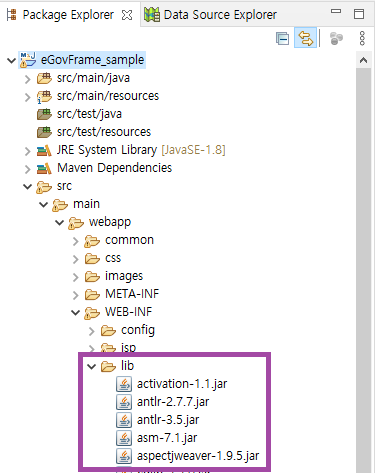Select the eGovFrame_sample project label
The height and width of the screenshot is (473, 375).
[92, 60]
